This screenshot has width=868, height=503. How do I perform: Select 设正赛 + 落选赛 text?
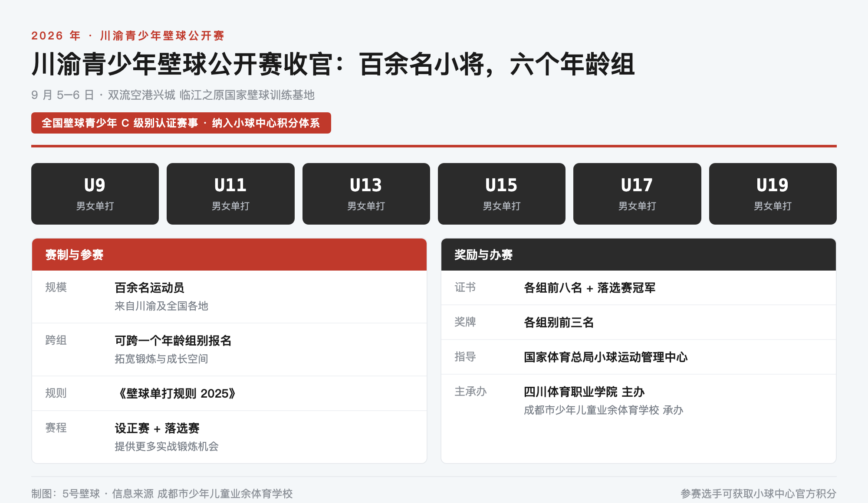(157, 428)
